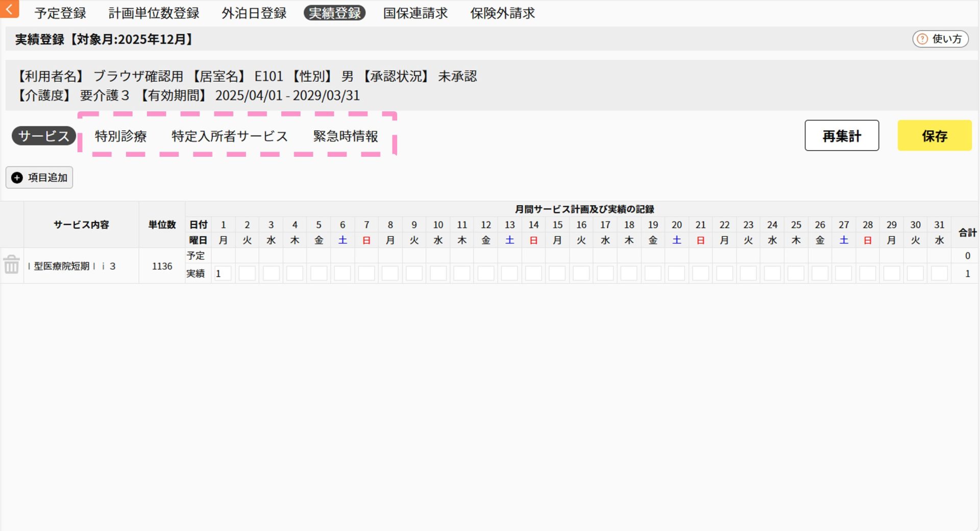Open the 使い方 help button
The width and height of the screenshot is (980, 531).
click(x=940, y=39)
